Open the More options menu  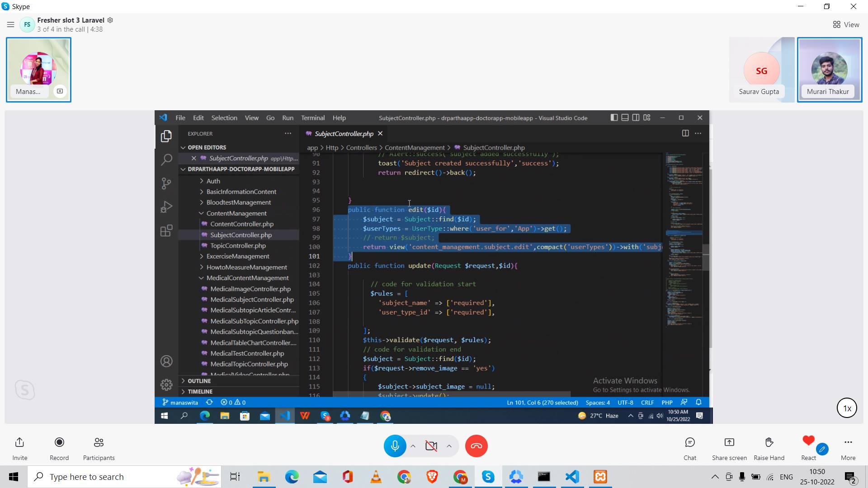pyautogui.click(x=848, y=448)
